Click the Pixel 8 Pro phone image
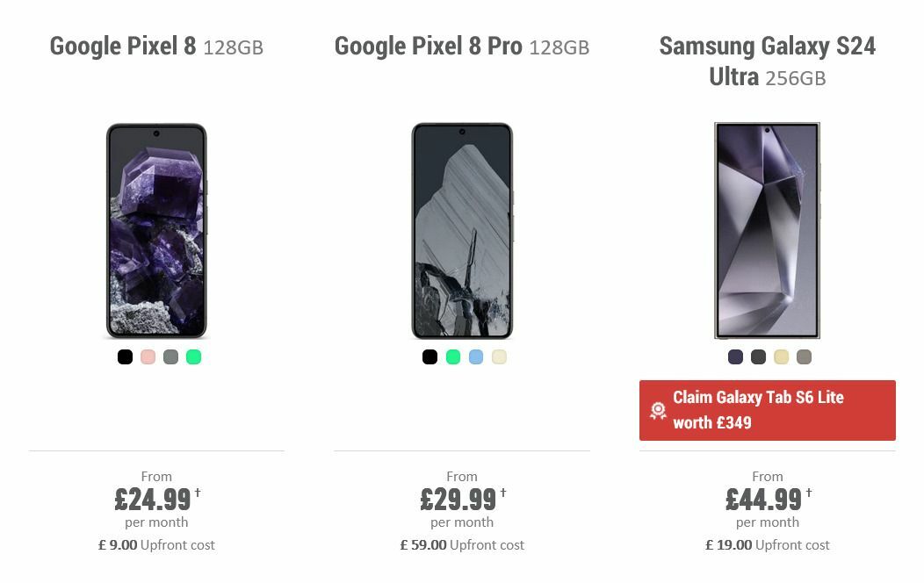924x583 pixels. tap(462, 230)
